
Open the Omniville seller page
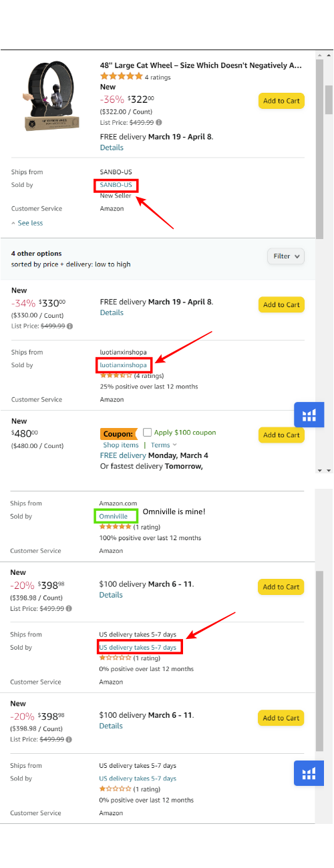point(113,516)
